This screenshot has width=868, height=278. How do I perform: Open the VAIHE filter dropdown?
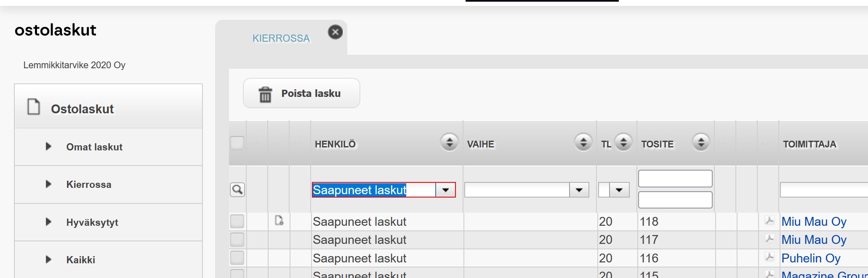579,190
